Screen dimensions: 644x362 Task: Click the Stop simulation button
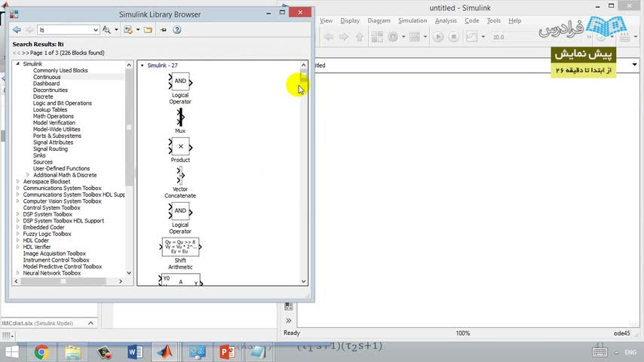(453, 37)
